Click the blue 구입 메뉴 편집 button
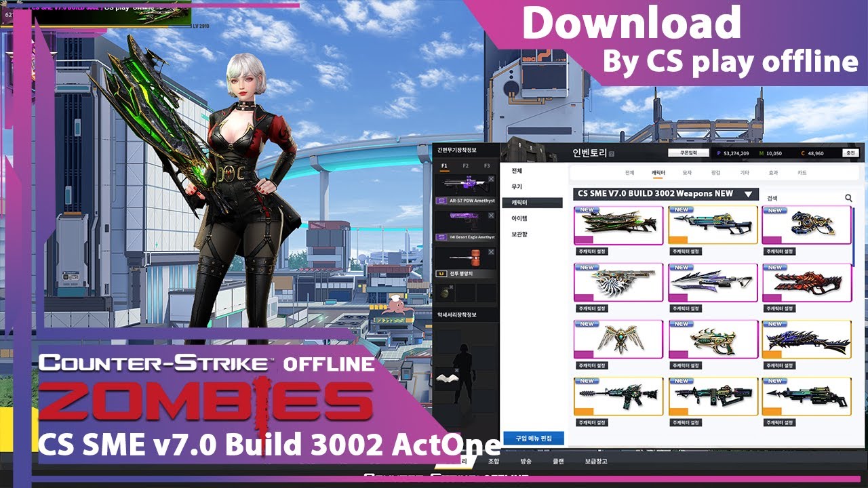This screenshot has width=868, height=488. click(x=534, y=439)
